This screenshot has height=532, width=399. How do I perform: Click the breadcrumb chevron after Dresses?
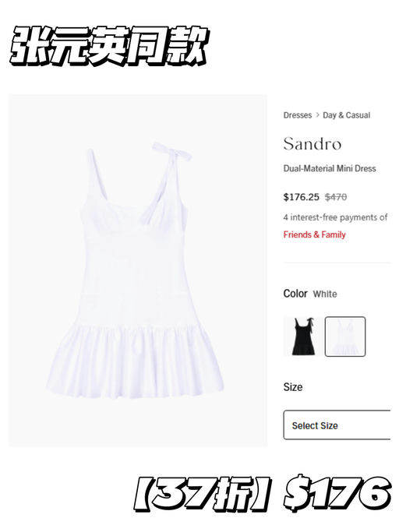pyautogui.click(x=317, y=115)
